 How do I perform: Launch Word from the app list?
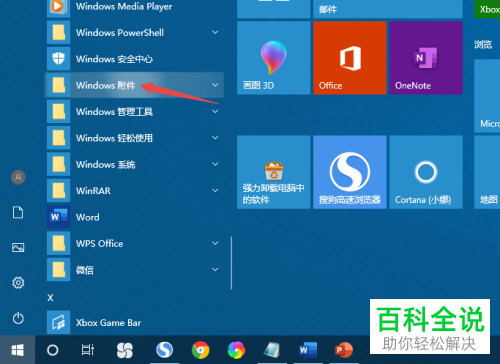click(x=133, y=217)
